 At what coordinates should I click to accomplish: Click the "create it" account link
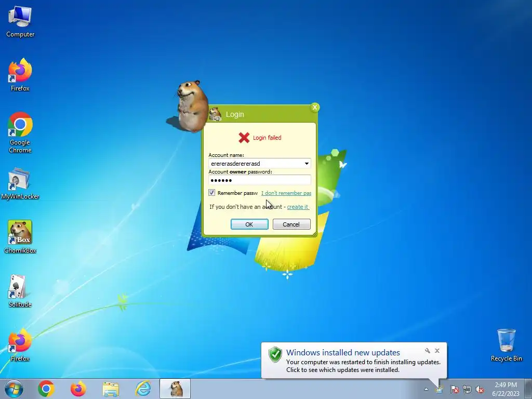click(x=298, y=207)
